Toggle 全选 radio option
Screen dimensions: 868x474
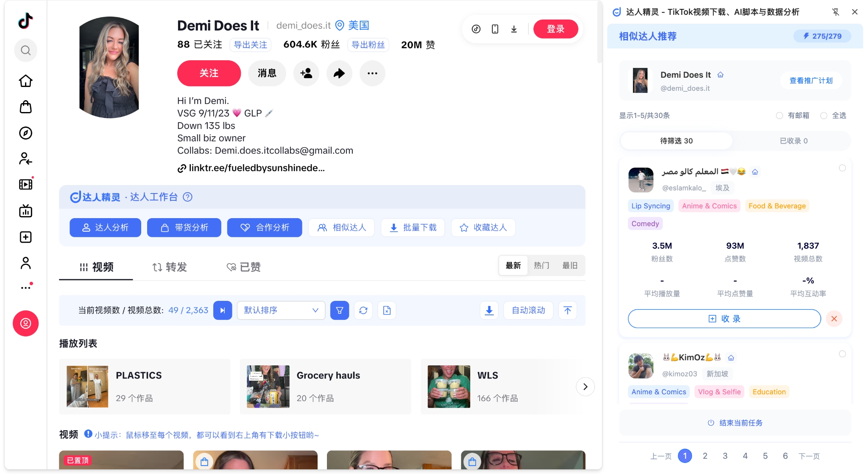823,115
